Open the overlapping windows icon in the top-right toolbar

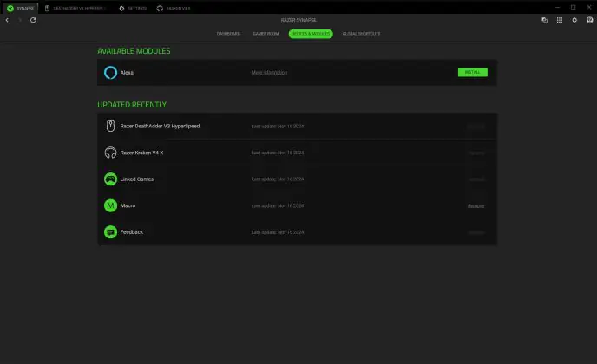coord(544,20)
